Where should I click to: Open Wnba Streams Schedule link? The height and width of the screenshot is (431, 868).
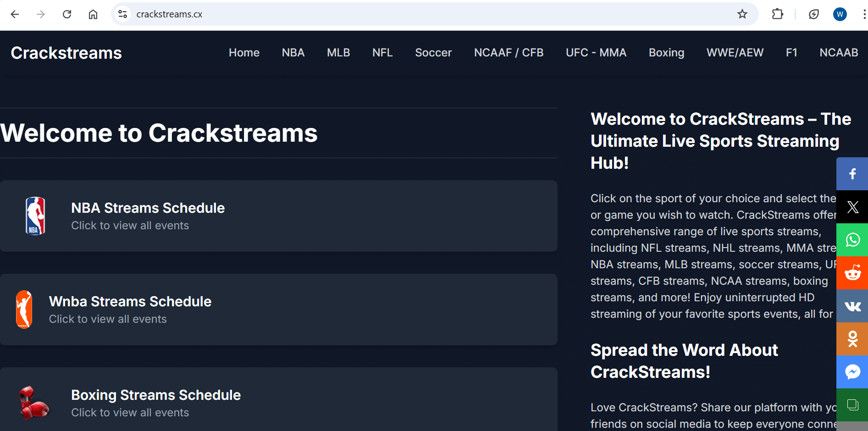point(130,302)
